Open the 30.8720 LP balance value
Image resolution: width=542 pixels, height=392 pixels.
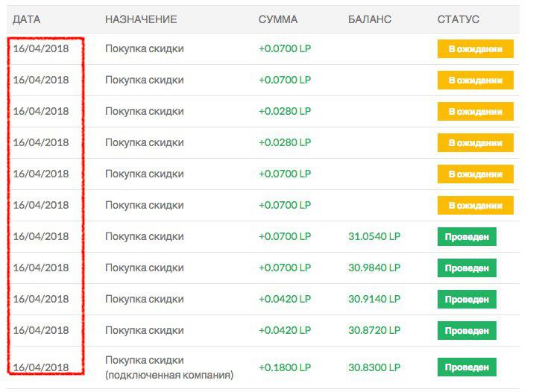click(x=374, y=330)
